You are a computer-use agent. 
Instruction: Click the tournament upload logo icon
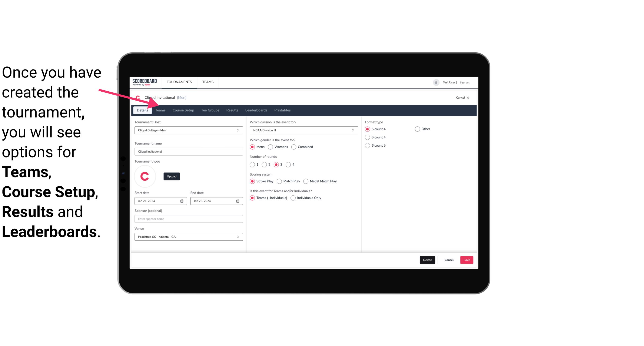point(171,176)
